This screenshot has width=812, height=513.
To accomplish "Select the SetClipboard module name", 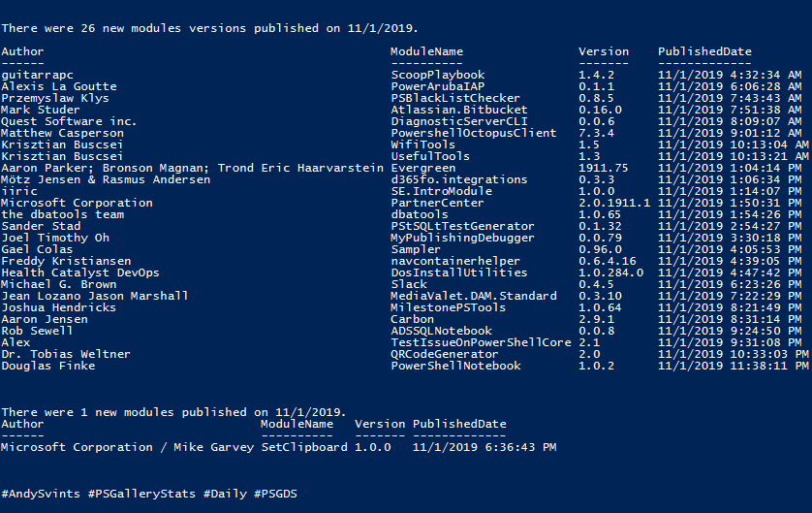I will (304, 447).
